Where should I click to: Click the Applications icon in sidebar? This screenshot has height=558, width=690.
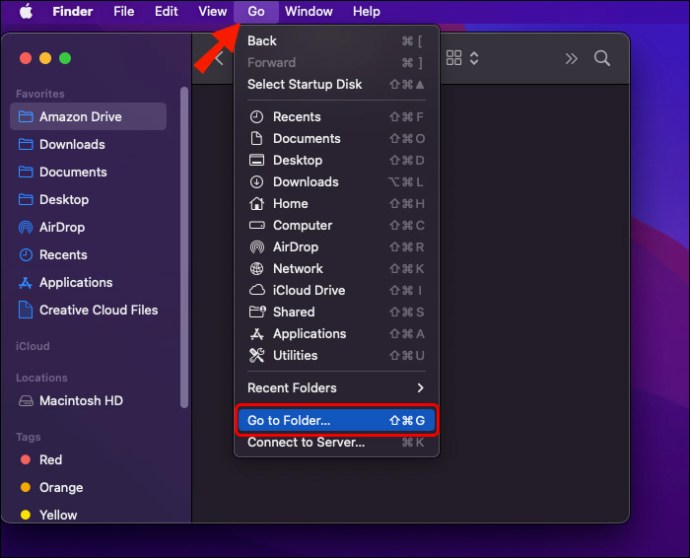(x=26, y=283)
